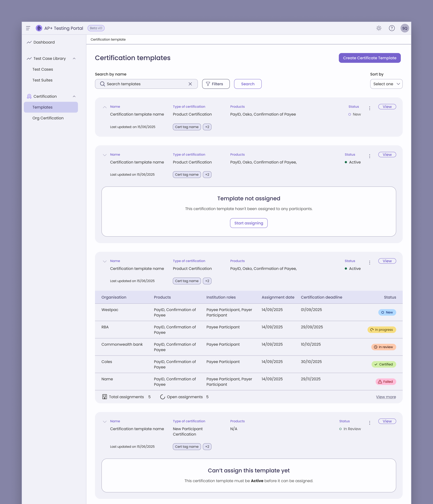Collapse the first template card chevron
Image resolution: width=433 pixels, height=504 pixels.
[105, 107]
